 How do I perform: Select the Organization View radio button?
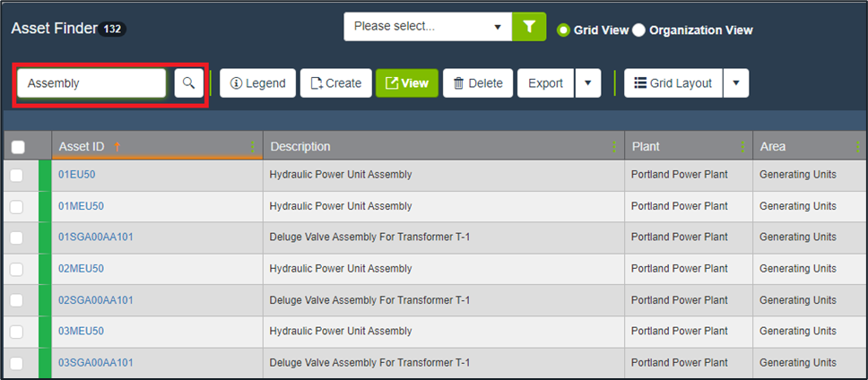point(639,30)
